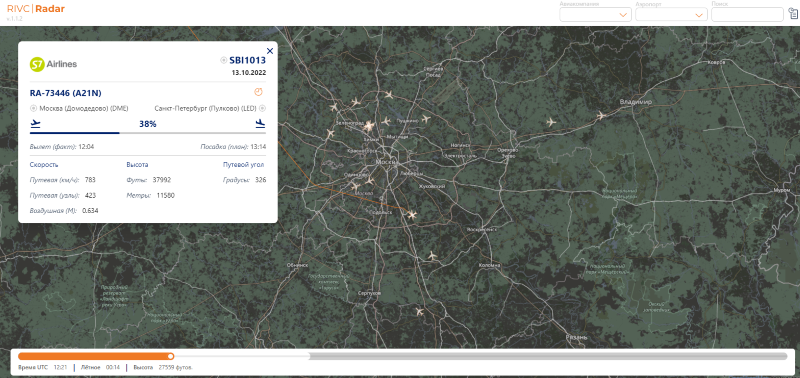This screenshot has width=800, height=378.
Task: Open the Аэропорт airport filter dropdown
Action: (x=671, y=15)
